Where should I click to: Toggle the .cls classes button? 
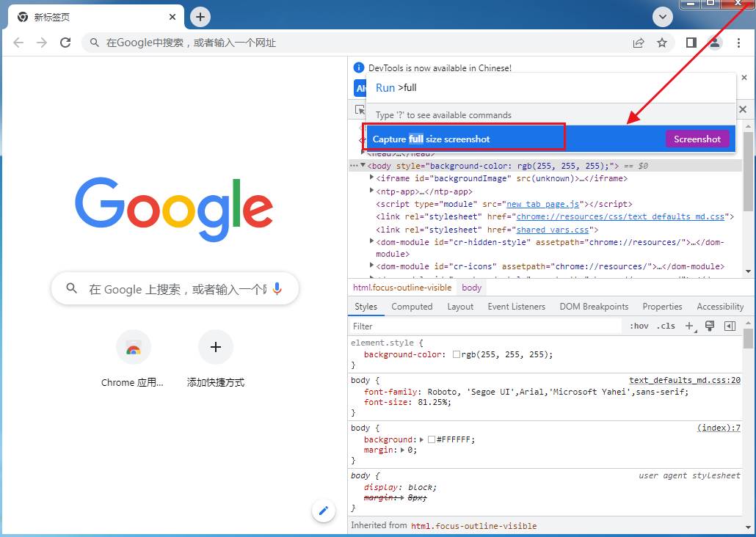tap(666, 326)
